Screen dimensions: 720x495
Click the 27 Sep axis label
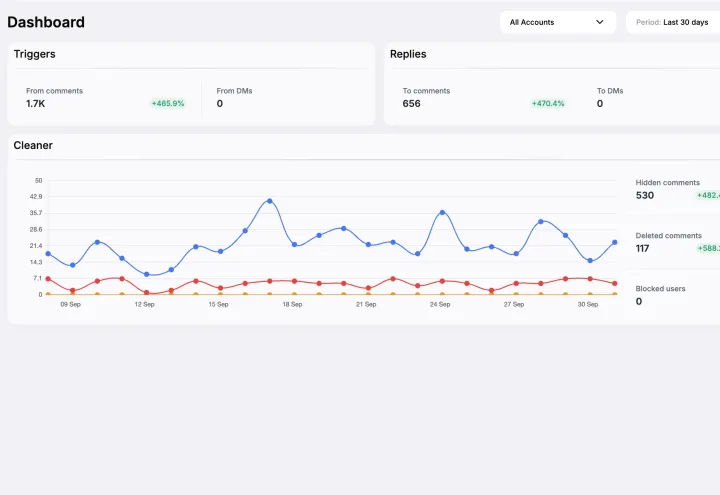[514, 304]
